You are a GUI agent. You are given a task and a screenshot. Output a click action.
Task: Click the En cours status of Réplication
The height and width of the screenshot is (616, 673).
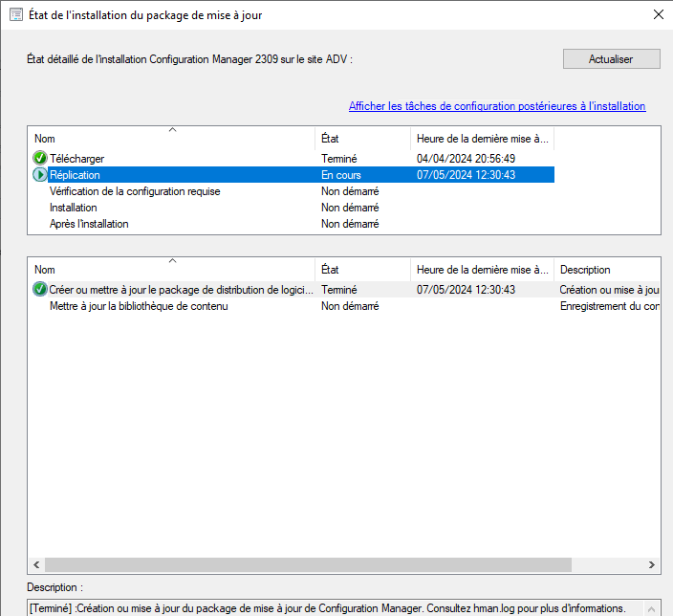pos(341,175)
